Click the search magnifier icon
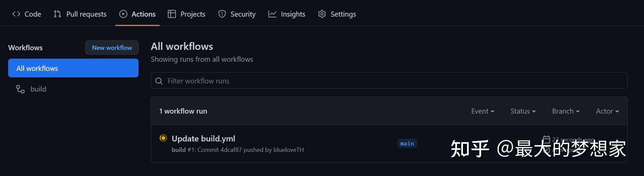The width and height of the screenshot is (644, 176). point(159,81)
